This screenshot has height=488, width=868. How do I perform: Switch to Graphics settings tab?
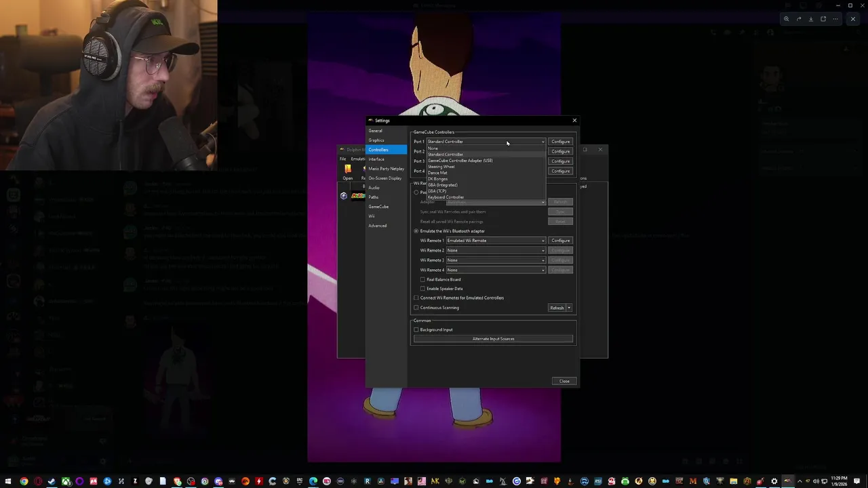(386, 140)
